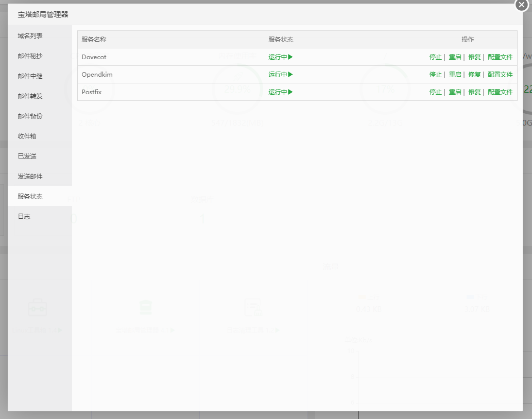Open 配置文件 for the Opendkim service

point(500,75)
